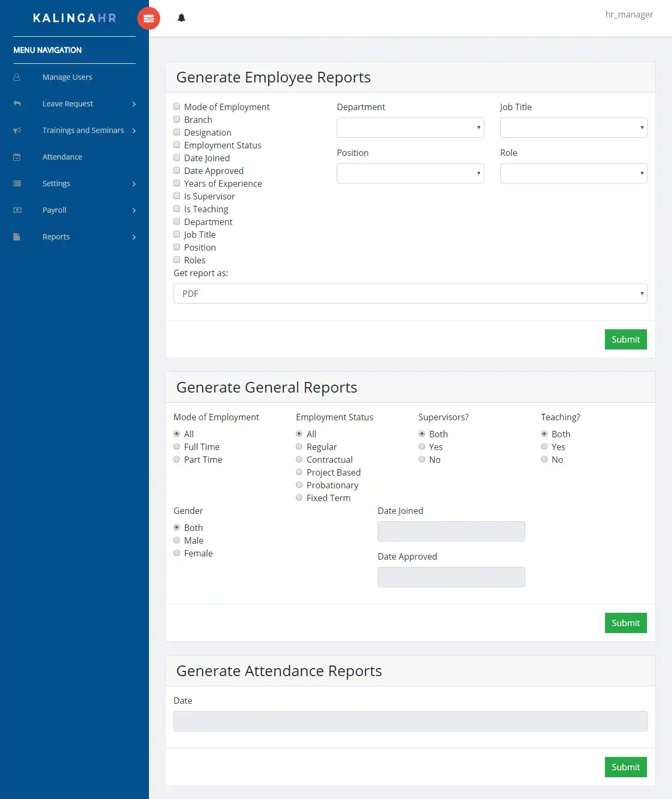Click the Date Joined input field
This screenshot has width=672, height=799.
[x=451, y=531]
